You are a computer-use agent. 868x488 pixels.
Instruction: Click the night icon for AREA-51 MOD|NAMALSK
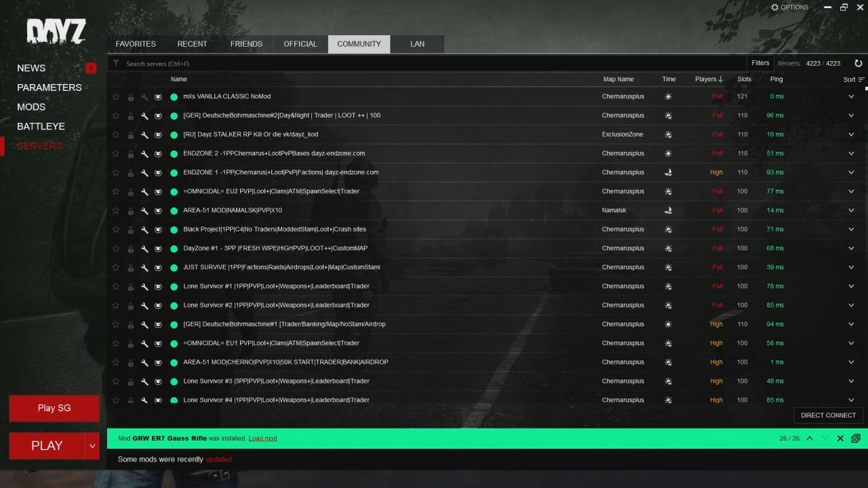coord(668,210)
